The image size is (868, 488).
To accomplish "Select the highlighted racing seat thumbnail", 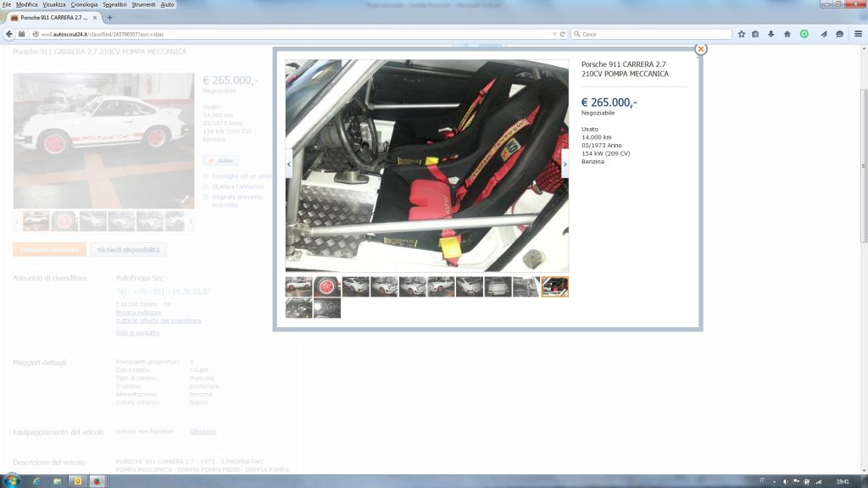I will (554, 286).
